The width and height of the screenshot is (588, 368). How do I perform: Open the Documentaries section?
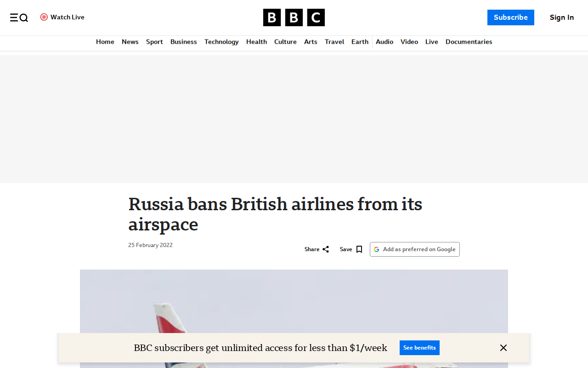pos(469,42)
